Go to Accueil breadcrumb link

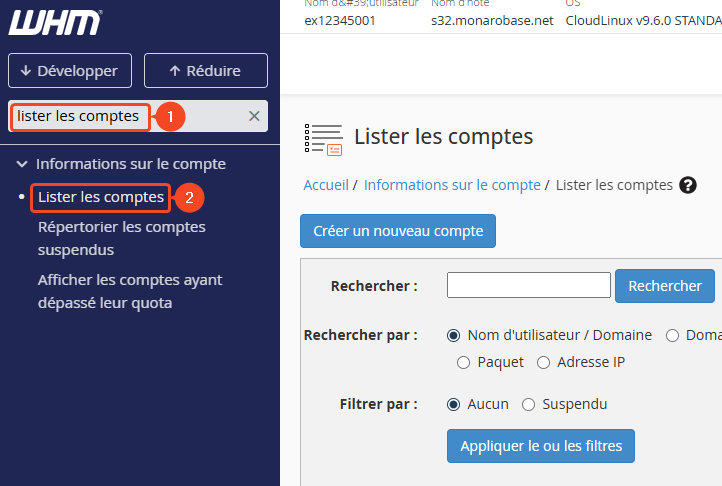pos(325,185)
